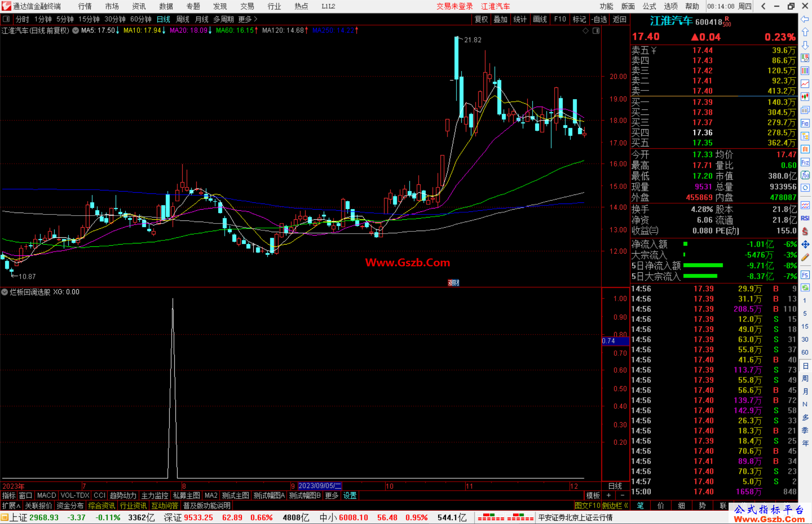Open the 资讯 menu
Viewport: 812px width, 524px height.
pyautogui.click(x=139, y=6)
